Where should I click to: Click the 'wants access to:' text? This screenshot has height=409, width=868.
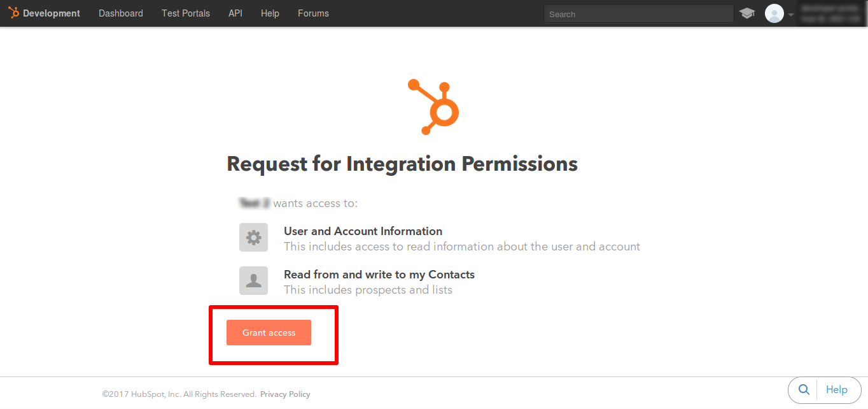(316, 203)
